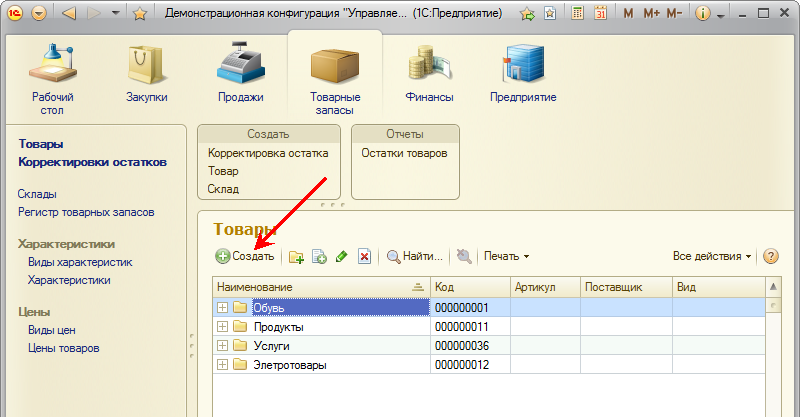Image resolution: width=800 pixels, height=417 pixels.
Task: Click the copy item icon in toolbar
Action: (x=319, y=257)
